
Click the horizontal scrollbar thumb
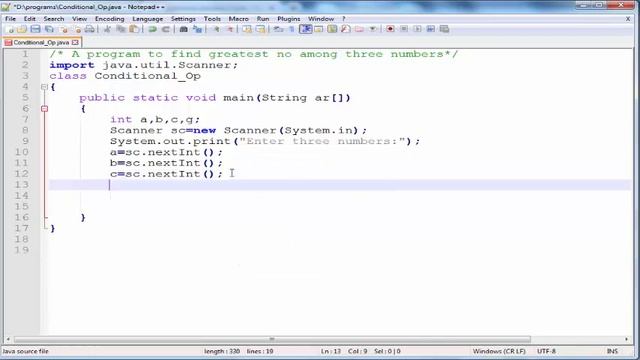click(272, 339)
